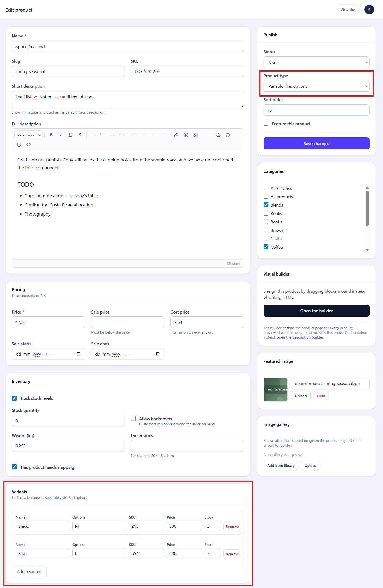Uncheck This product needs shipping
Viewport: 383px width, 588px height.
pos(14,467)
